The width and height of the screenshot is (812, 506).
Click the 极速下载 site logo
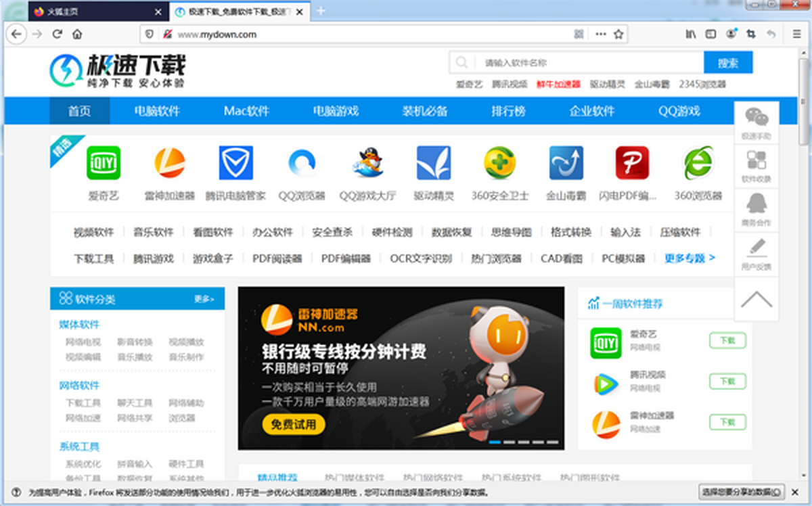click(117, 71)
